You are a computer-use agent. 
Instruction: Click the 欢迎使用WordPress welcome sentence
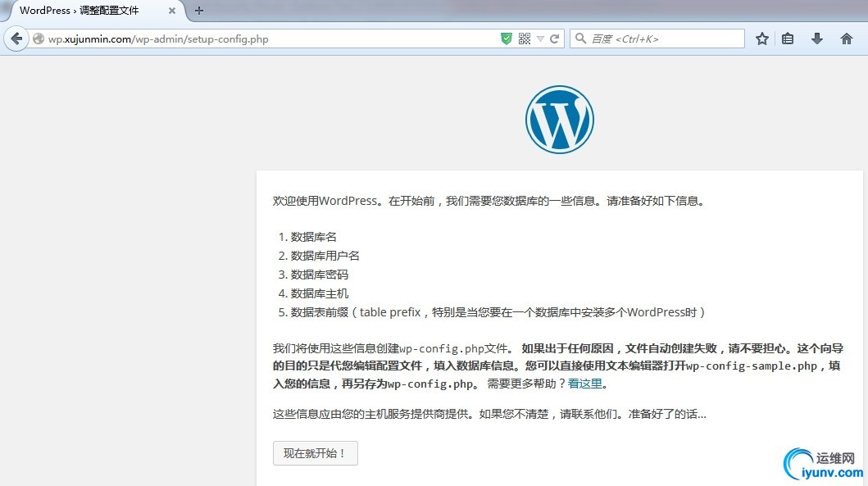[489, 201]
